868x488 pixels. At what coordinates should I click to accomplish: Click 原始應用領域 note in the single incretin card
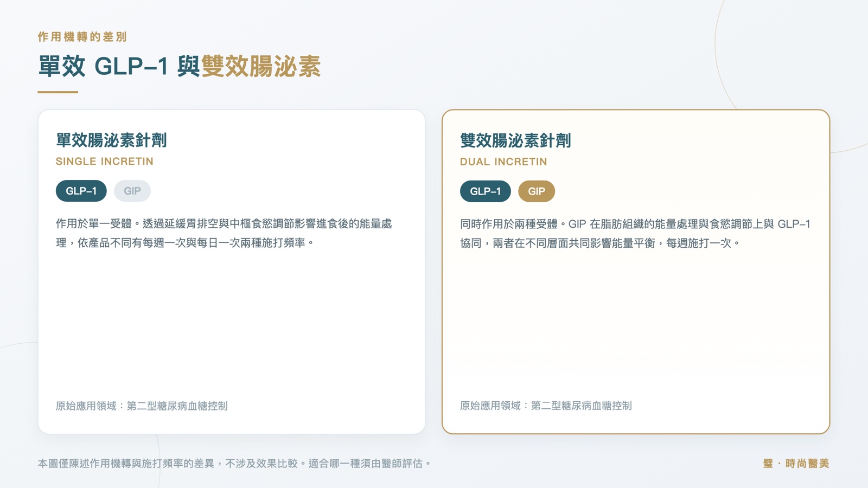[142, 406]
